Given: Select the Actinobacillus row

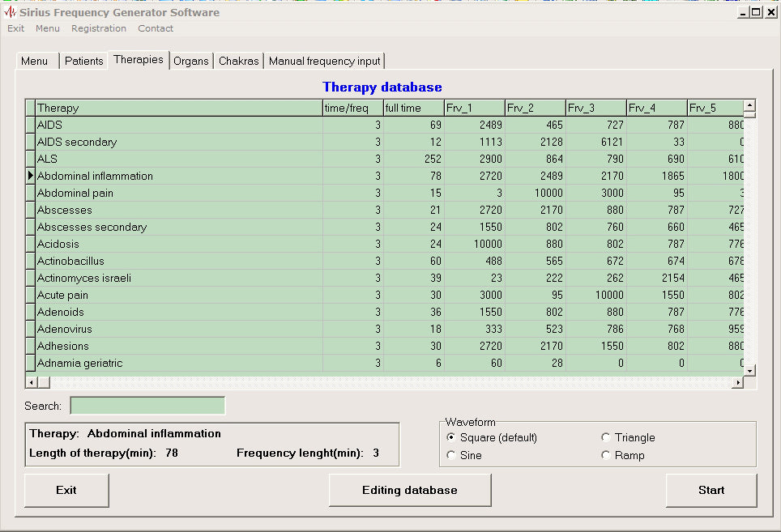Looking at the screenshot, I should coord(385,261).
